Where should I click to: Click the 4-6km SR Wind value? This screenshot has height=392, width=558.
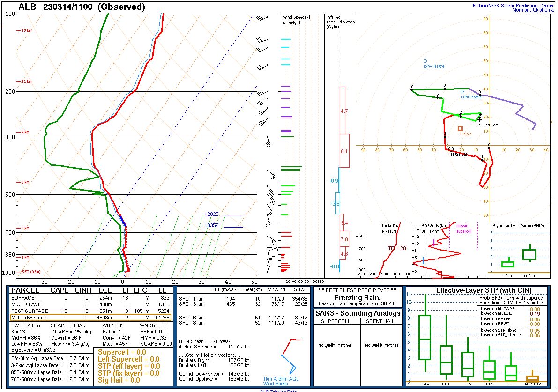(x=214, y=347)
